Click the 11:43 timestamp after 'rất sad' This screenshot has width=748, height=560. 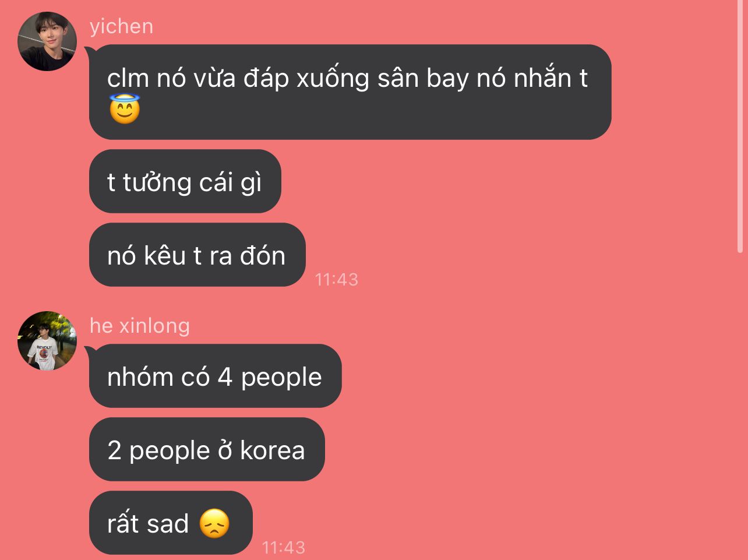pyautogui.click(x=283, y=548)
